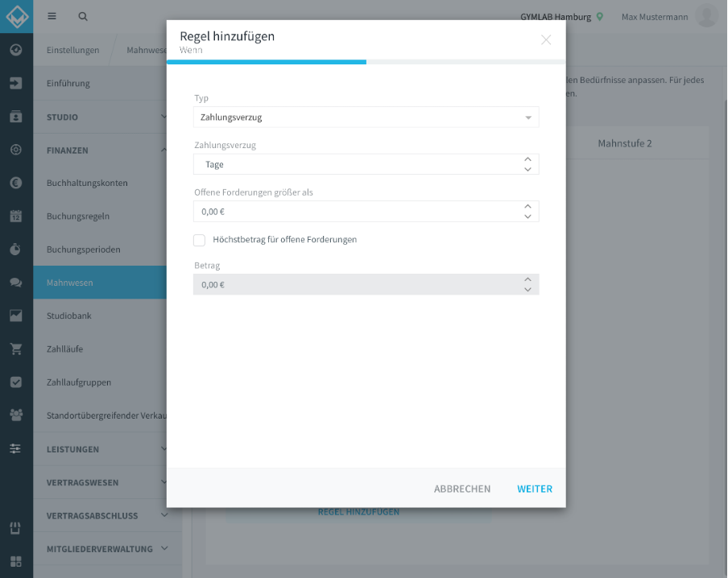Click the Offene Forderungen amount field
This screenshot has height=578, width=728.
click(366, 212)
